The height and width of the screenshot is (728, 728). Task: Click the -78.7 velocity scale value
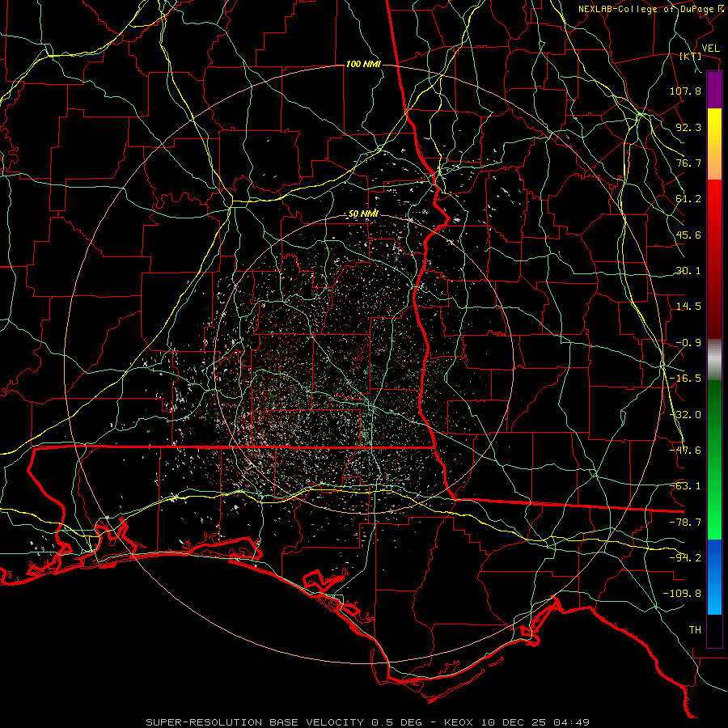point(685,523)
